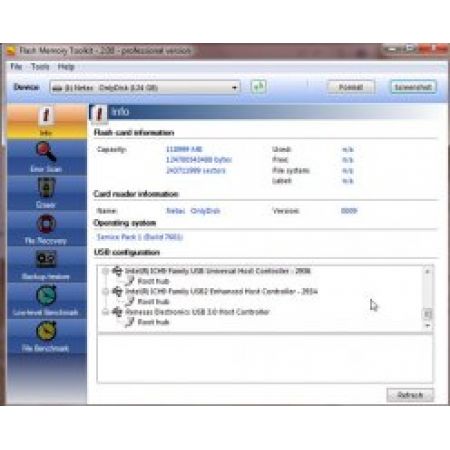Close the Flash Memory Toolkit window
Image resolution: width=450 pixels, height=450 pixels.
434,49
